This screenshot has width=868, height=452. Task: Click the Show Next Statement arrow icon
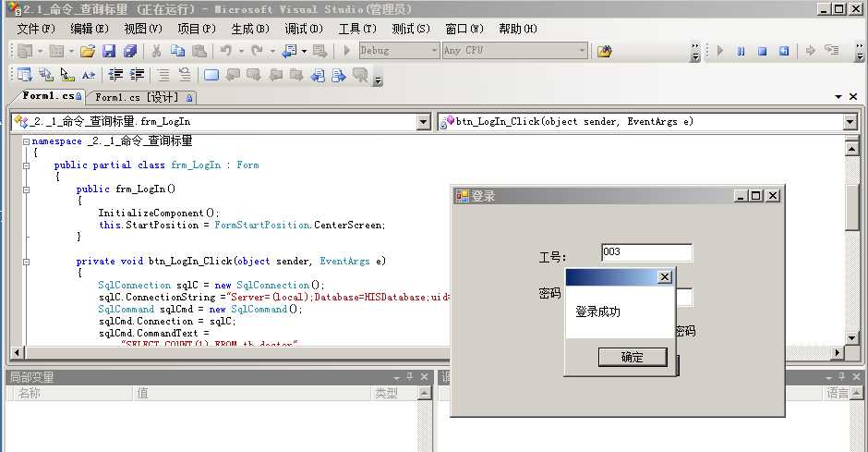pyautogui.click(x=811, y=51)
